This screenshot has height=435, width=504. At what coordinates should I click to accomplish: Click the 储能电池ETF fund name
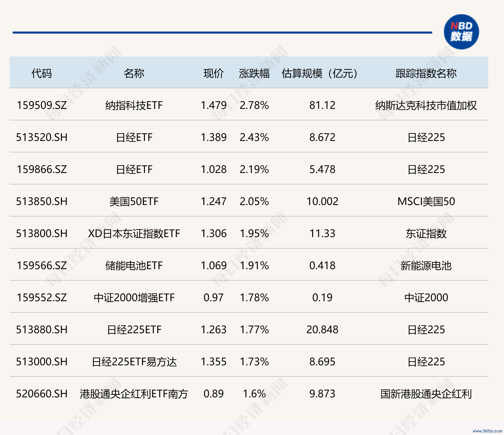[x=134, y=266]
